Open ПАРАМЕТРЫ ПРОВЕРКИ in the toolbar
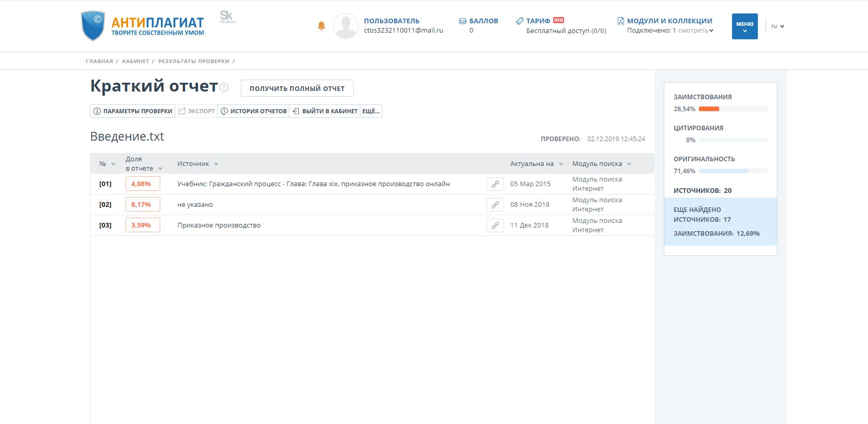Screen dimensions: 868x424 point(133,111)
